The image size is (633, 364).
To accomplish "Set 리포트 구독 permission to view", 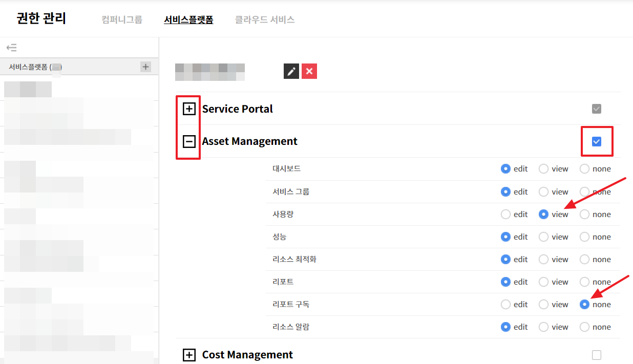I will coord(543,305).
